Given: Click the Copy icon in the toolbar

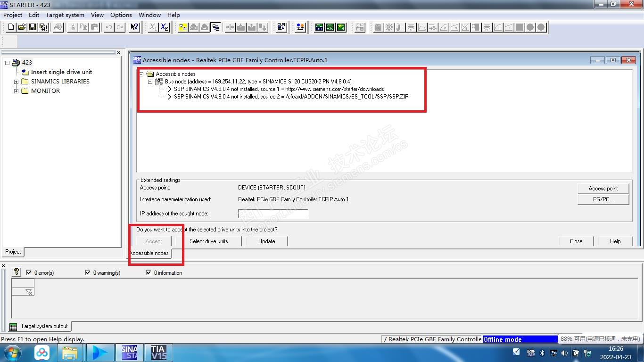Looking at the screenshot, I should pyautogui.click(x=83, y=27).
